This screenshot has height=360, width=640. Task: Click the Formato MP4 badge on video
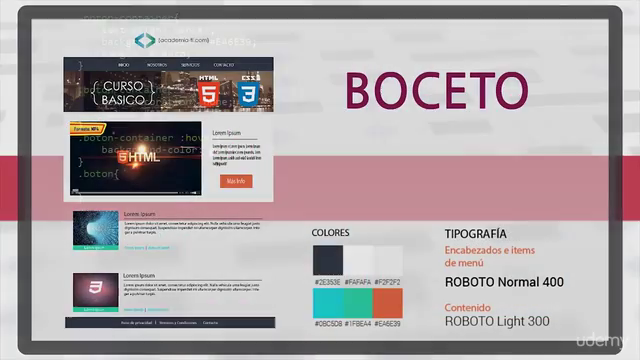tap(87, 129)
